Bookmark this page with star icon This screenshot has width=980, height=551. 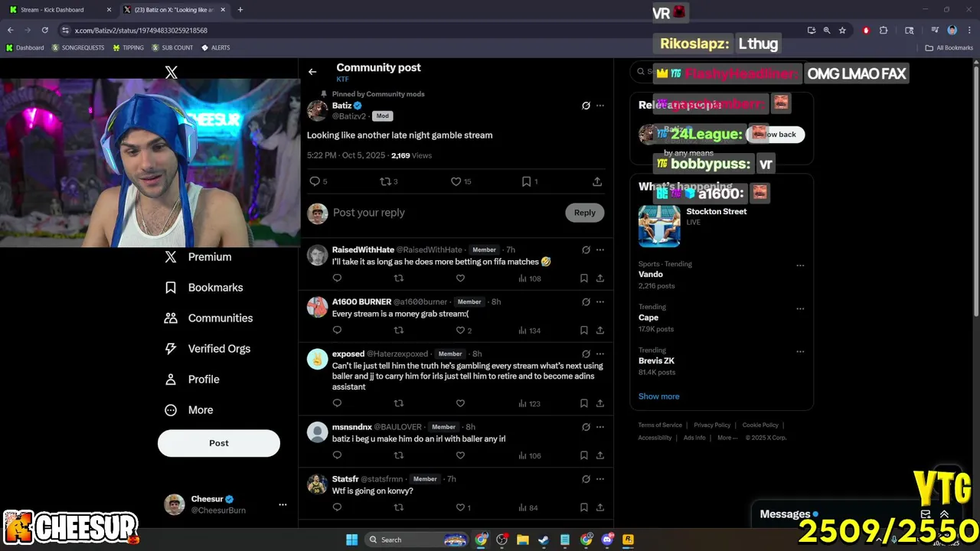[842, 30]
